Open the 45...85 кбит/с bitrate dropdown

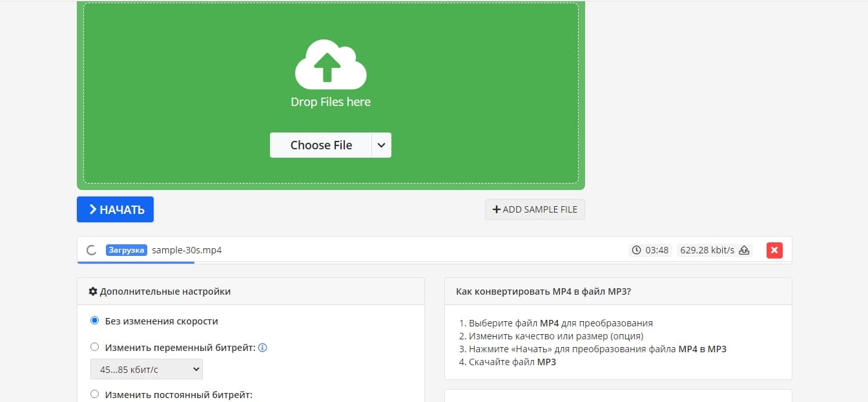[147, 369]
